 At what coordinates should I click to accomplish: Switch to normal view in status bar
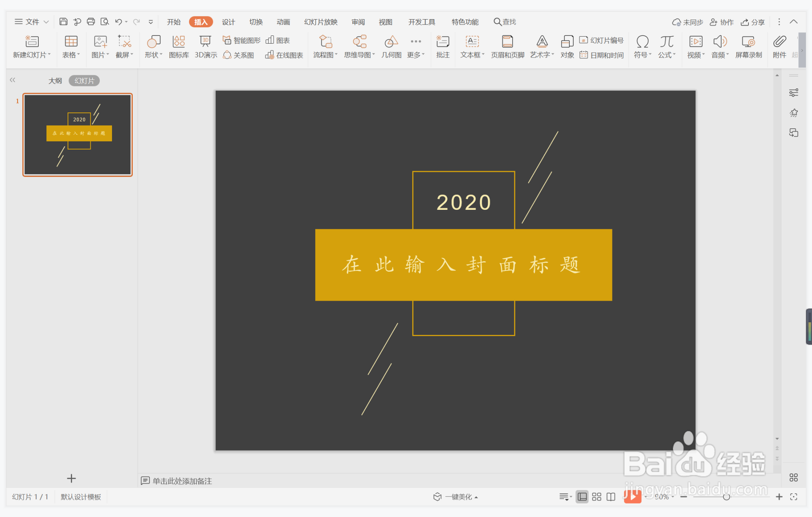582,497
